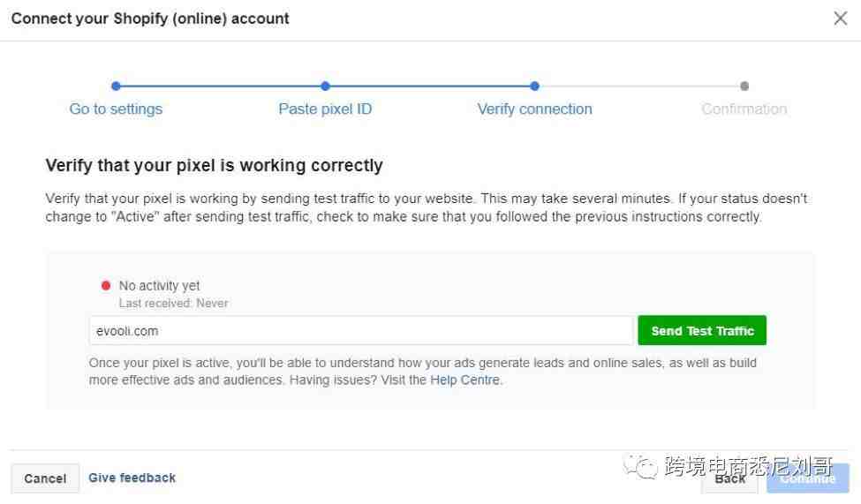Click the red No activity status indicator
This screenshot has width=861, height=504.
click(106, 285)
